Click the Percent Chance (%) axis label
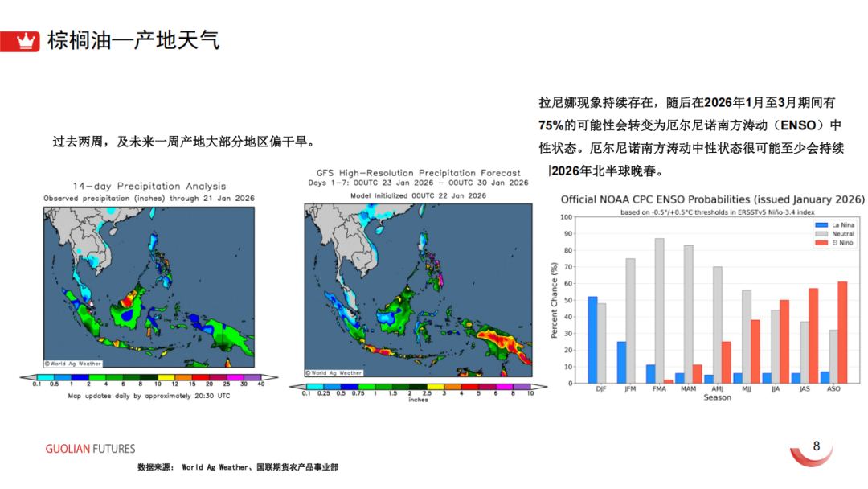Viewport: 868px width, 489px height. click(x=554, y=300)
